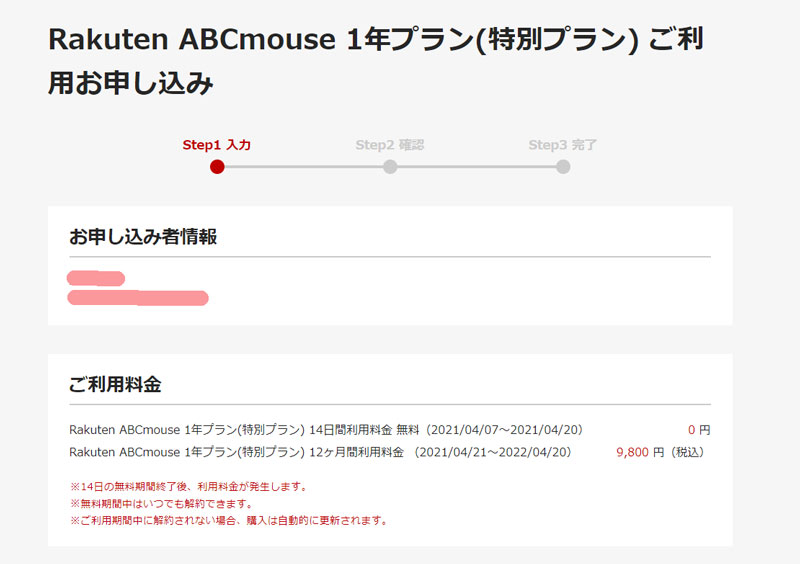This screenshot has height=564, width=800.
Task: Click the red Step1 progress dot
Action: [217, 167]
